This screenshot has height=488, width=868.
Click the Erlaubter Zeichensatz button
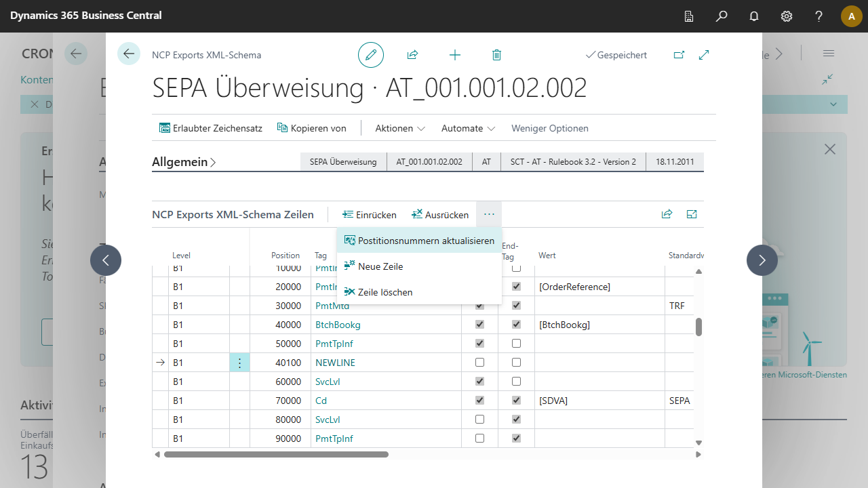[211, 128]
